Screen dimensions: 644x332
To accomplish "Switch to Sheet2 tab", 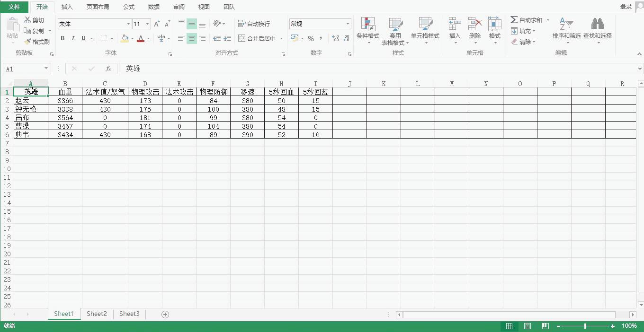I will tap(97, 314).
